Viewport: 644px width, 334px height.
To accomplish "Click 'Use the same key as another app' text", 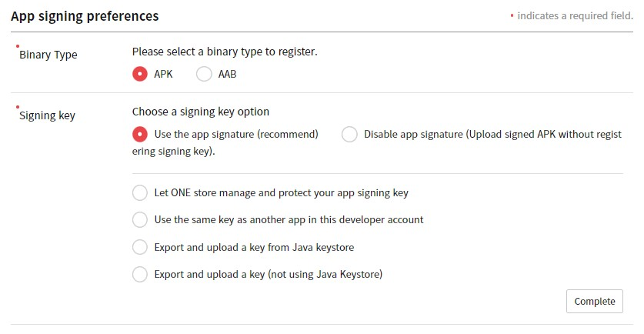I will tap(289, 219).
